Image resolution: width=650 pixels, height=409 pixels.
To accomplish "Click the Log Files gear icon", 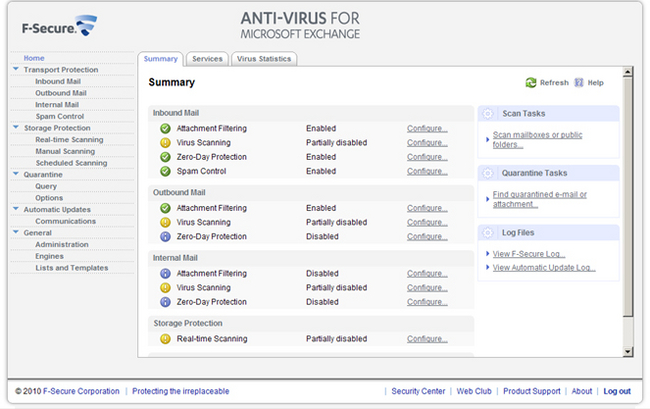I will (x=488, y=232).
